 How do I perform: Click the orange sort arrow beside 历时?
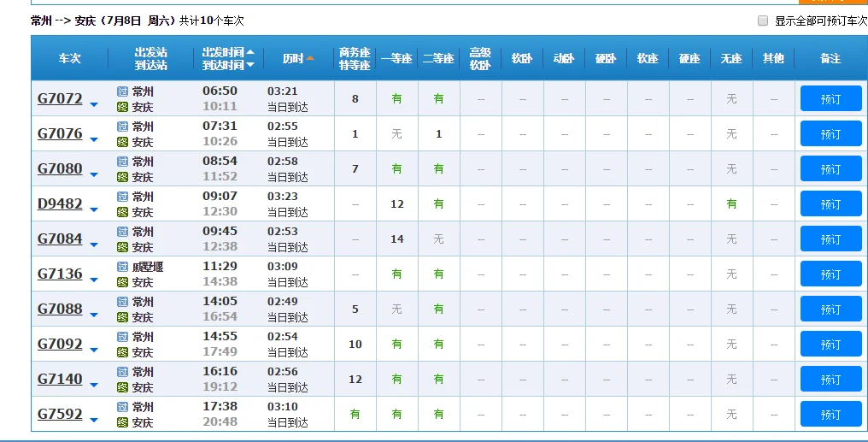click(x=310, y=58)
